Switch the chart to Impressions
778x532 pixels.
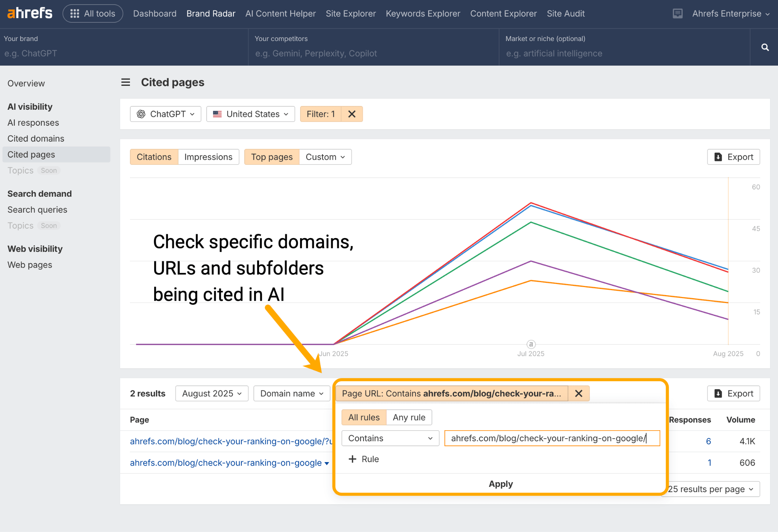[208, 156]
